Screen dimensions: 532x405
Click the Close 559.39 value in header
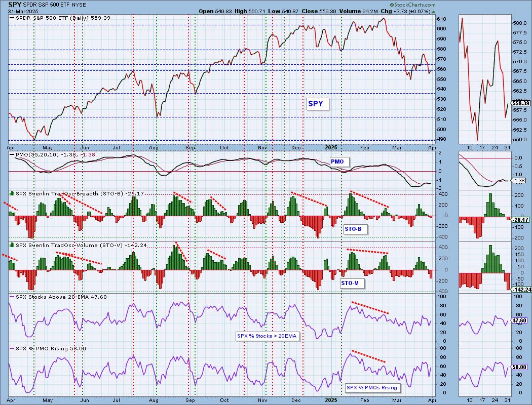pyautogui.click(x=319, y=11)
